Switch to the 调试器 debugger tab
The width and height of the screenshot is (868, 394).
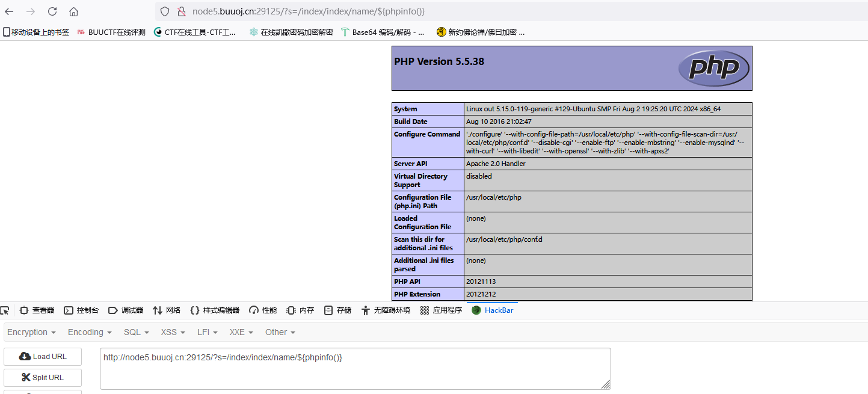pyautogui.click(x=126, y=310)
